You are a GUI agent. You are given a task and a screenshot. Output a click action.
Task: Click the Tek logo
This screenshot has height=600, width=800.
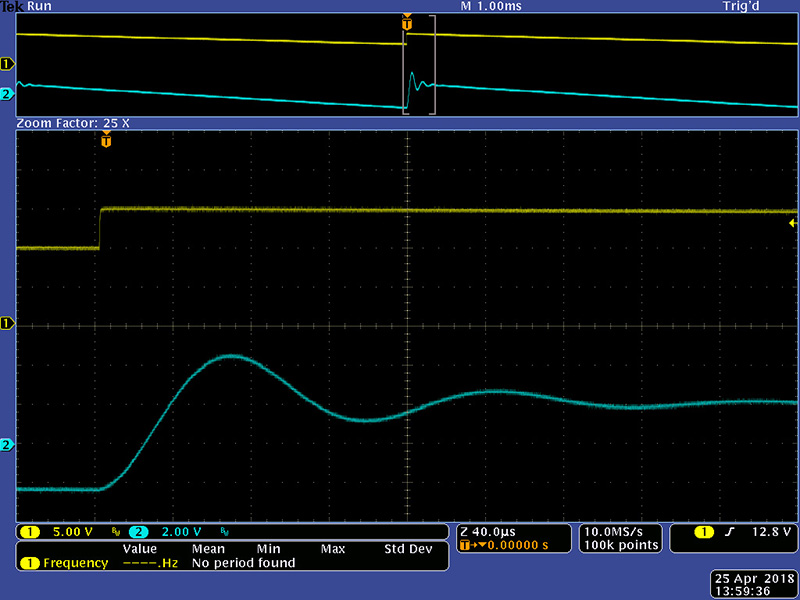coord(12,7)
